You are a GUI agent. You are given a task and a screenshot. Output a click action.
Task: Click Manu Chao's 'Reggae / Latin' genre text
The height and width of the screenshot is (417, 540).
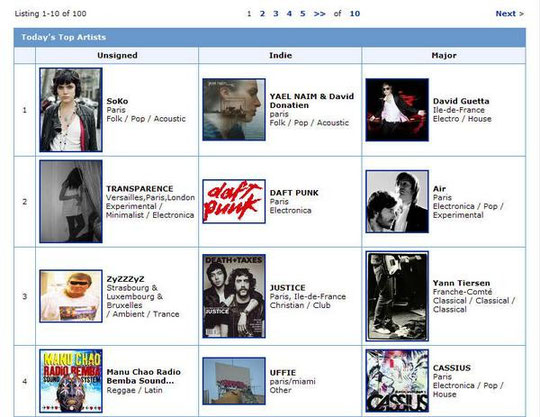(x=134, y=390)
